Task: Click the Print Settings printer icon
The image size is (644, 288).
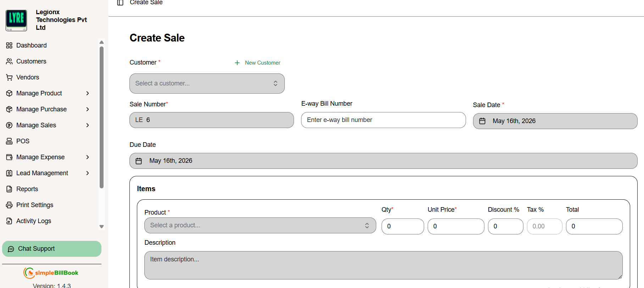Action: point(9,205)
